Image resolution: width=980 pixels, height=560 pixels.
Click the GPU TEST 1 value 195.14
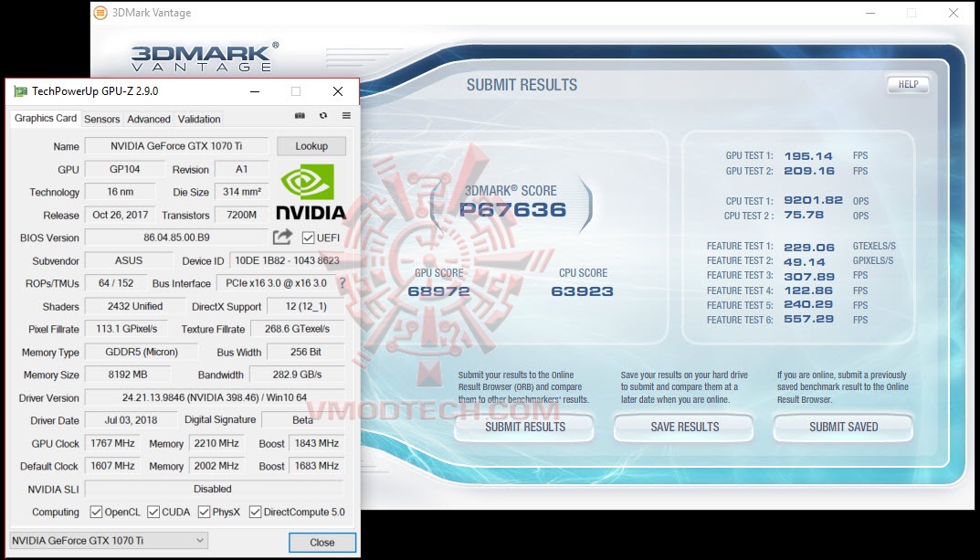[808, 156]
